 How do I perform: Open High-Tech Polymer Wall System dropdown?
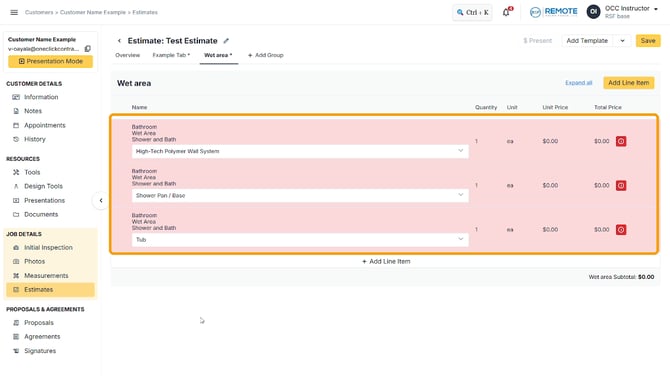300,151
